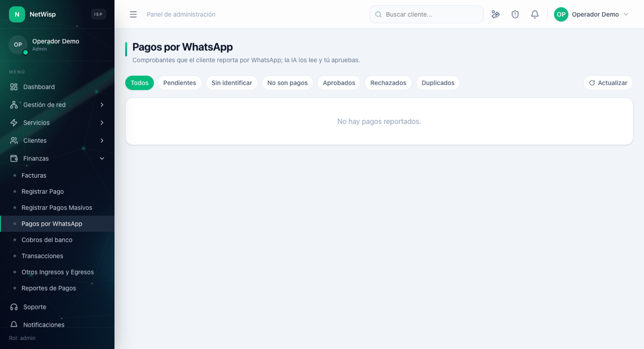644x349 pixels.
Task: Select the Sin identificar filter tab
Action: click(x=232, y=83)
